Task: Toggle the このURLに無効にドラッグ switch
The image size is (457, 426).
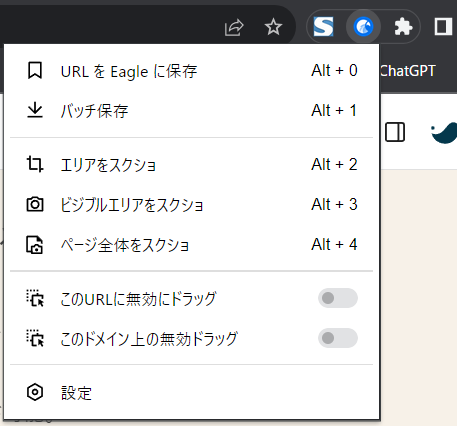Action: click(x=338, y=298)
